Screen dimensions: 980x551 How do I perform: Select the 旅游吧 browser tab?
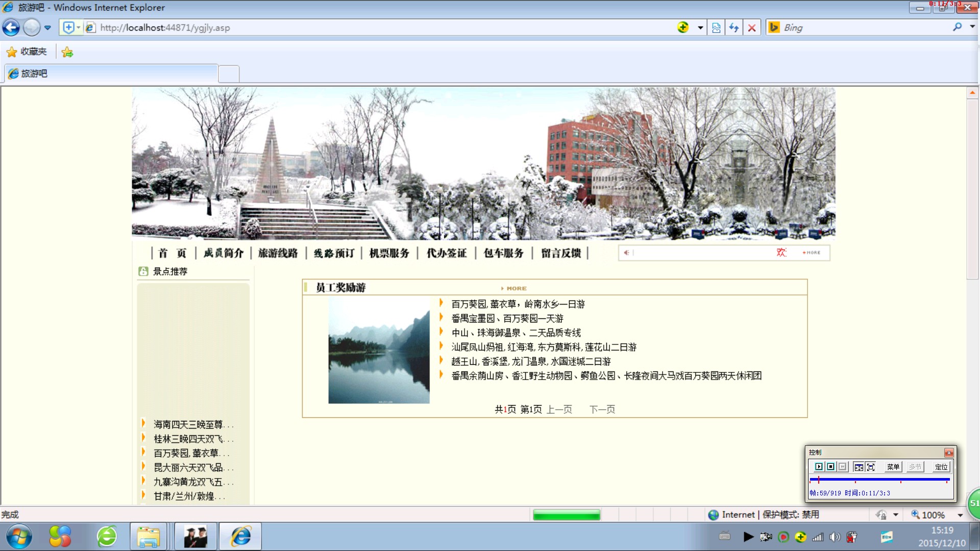(111, 73)
